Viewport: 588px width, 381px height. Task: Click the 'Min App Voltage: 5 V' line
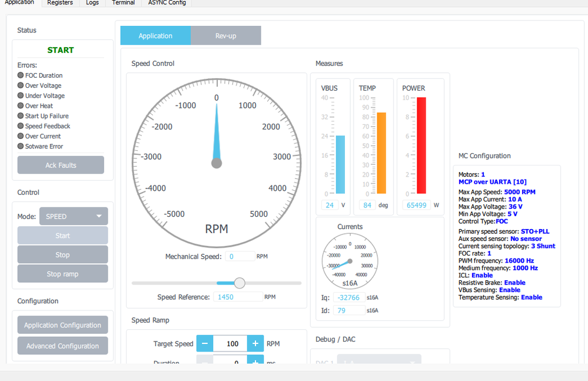tap(488, 214)
